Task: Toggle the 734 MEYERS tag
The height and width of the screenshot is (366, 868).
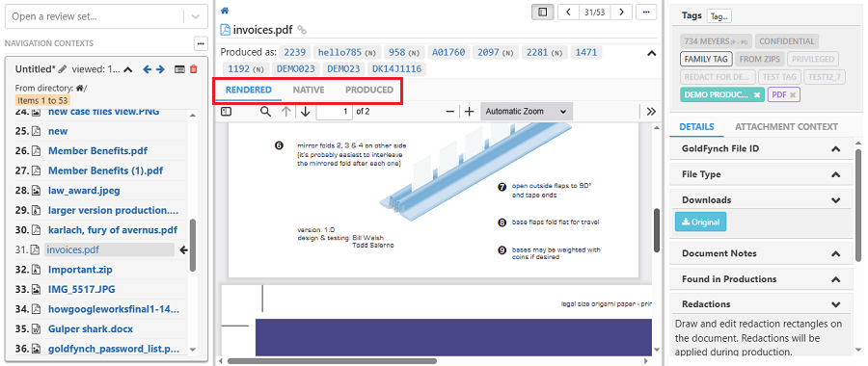Action: pos(716,40)
